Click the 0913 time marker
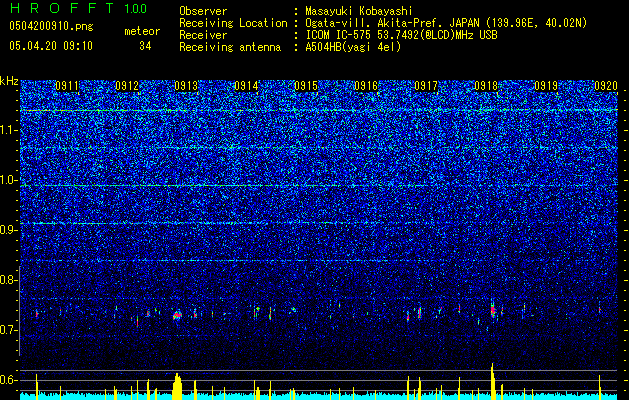629x400 pixels. [187, 86]
